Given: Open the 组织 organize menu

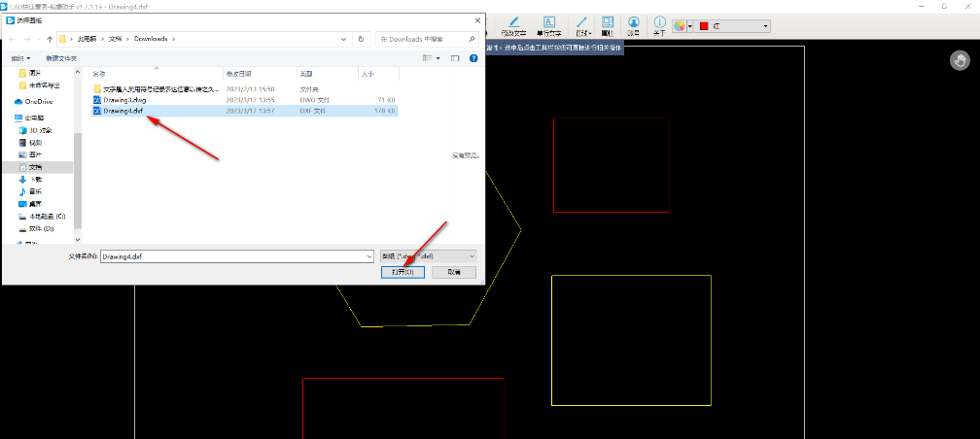Looking at the screenshot, I should [x=18, y=58].
